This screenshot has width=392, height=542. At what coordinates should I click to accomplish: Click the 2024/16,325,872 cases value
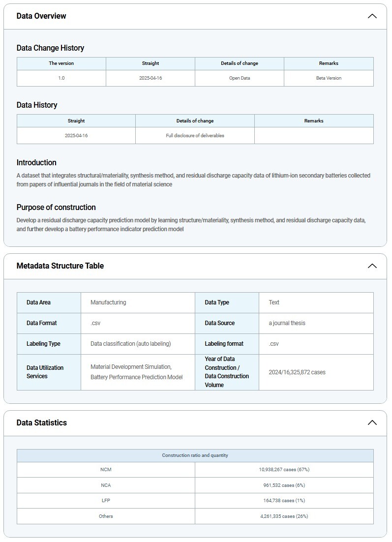pos(297,372)
